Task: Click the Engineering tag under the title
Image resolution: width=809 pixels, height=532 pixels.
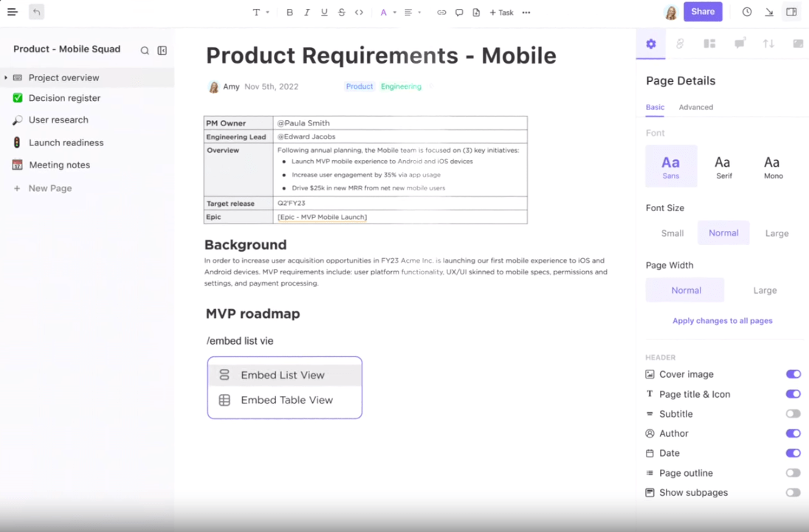Action: click(401, 86)
